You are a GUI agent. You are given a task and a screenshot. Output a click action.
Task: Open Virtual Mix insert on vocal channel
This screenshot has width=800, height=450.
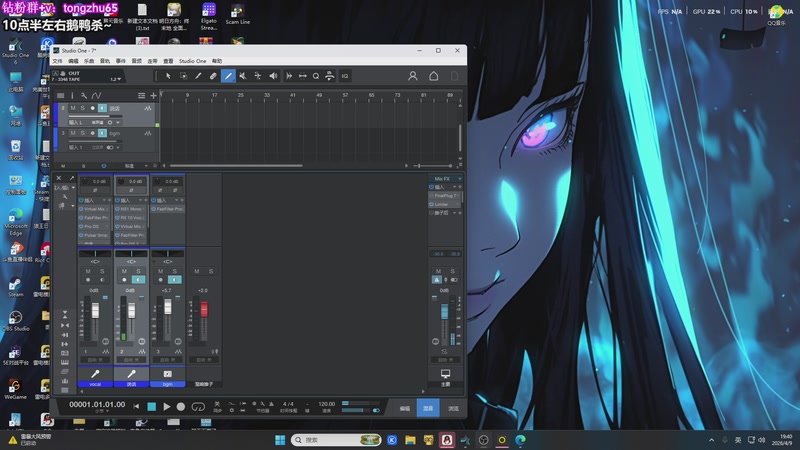[x=95, y=209]
